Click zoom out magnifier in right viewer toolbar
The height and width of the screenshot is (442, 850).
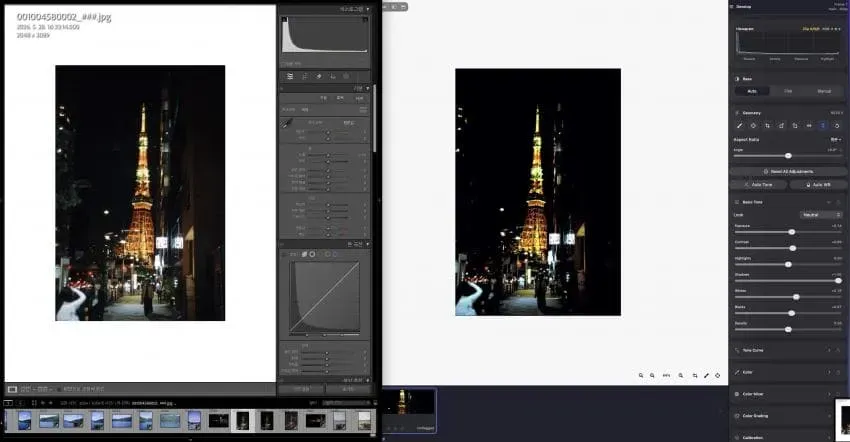641,375
